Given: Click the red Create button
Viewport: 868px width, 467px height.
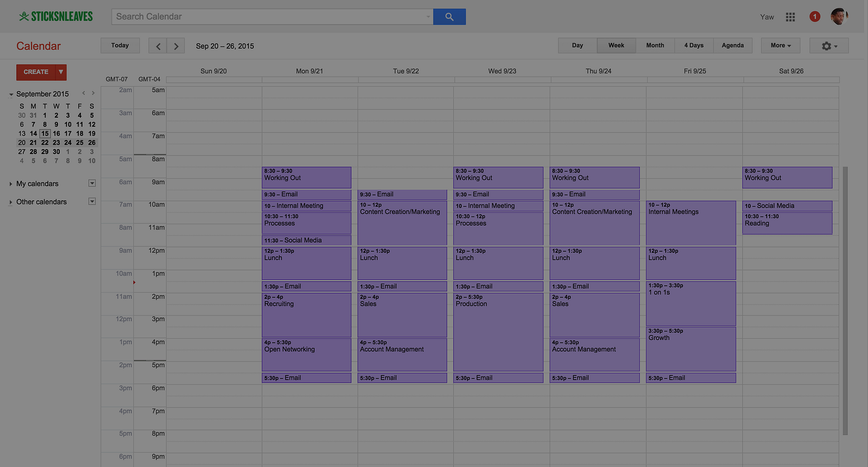Looking at the screenshot, I should pos(36,72).
